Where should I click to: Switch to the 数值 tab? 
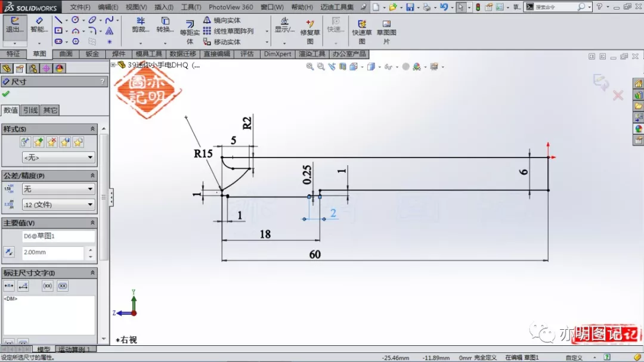point(11,110)
